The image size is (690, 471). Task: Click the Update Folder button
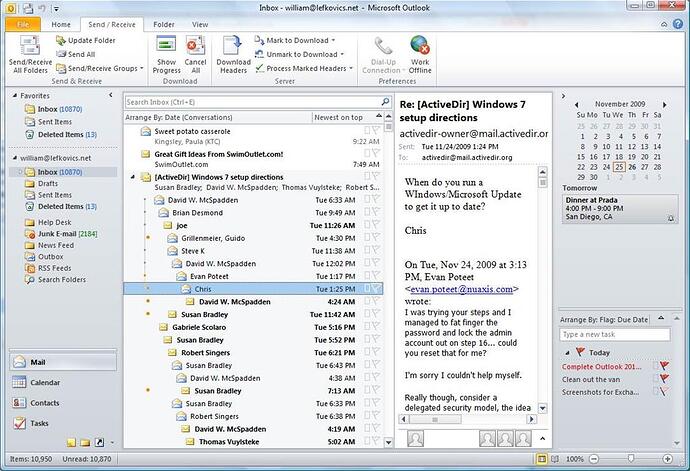tap(86, 40)
